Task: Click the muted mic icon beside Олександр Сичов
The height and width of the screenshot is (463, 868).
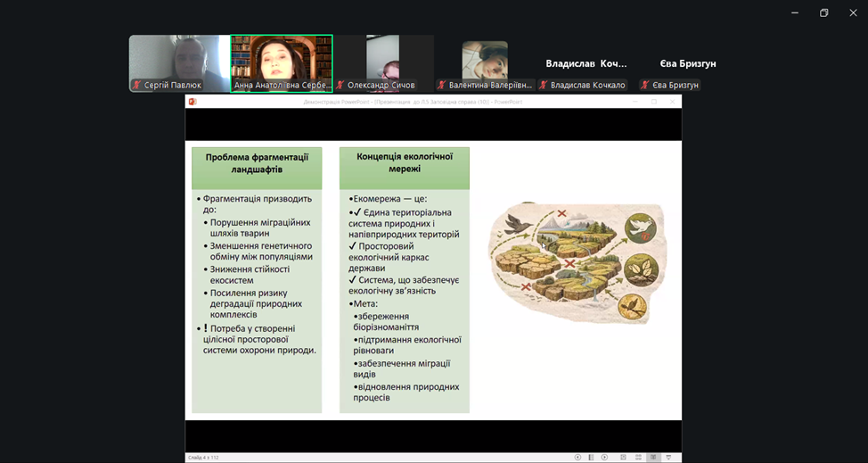Action: tap(340, 86)
